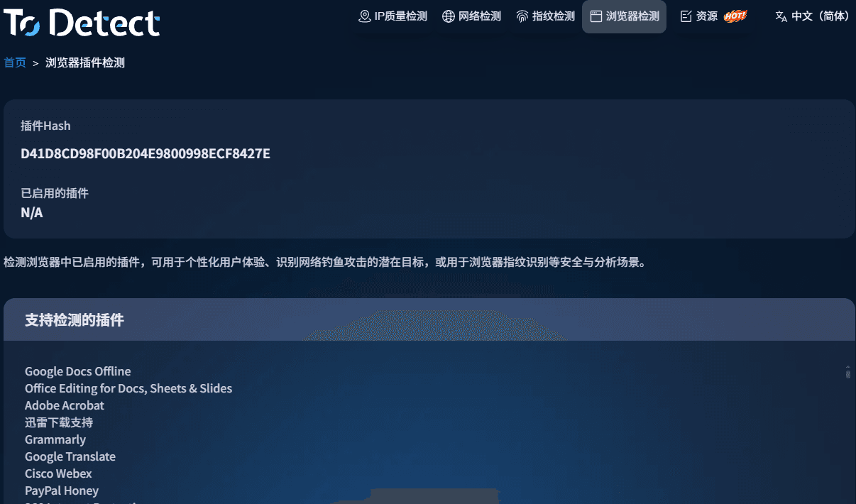Click the 浏览器插件检测 breadcrumb text
Viewport: 856px width, 504px height.
point(85,62)
